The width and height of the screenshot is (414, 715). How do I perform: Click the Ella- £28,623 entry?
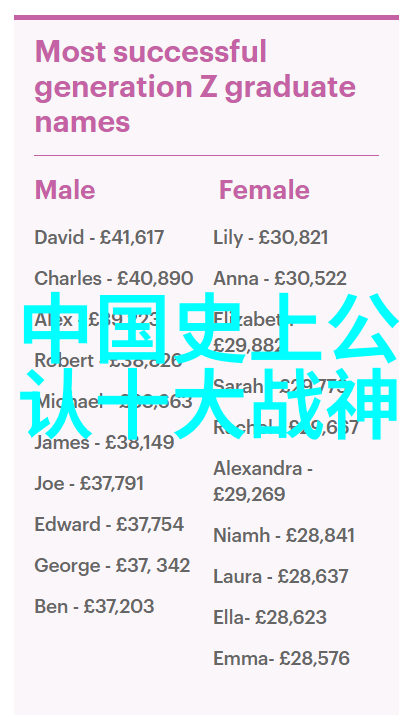(270, 617)
